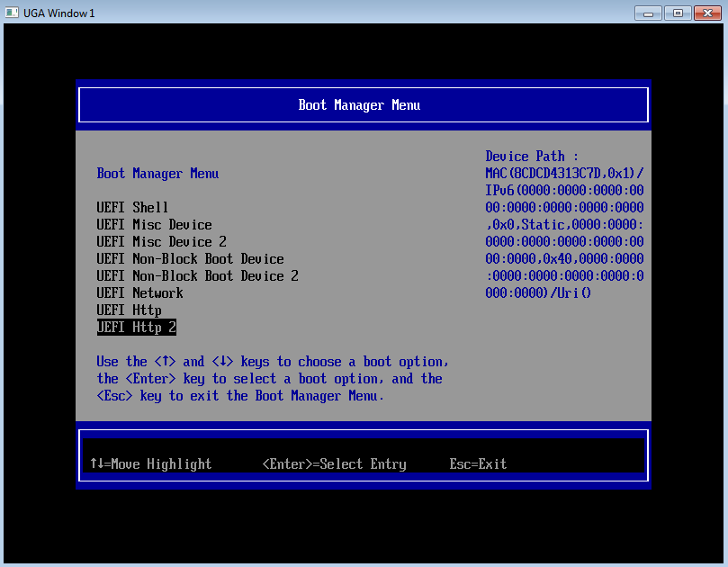Close the UGA Window 1
The width and height of the screenshot is (728, 567).
(x=706, y=13)
